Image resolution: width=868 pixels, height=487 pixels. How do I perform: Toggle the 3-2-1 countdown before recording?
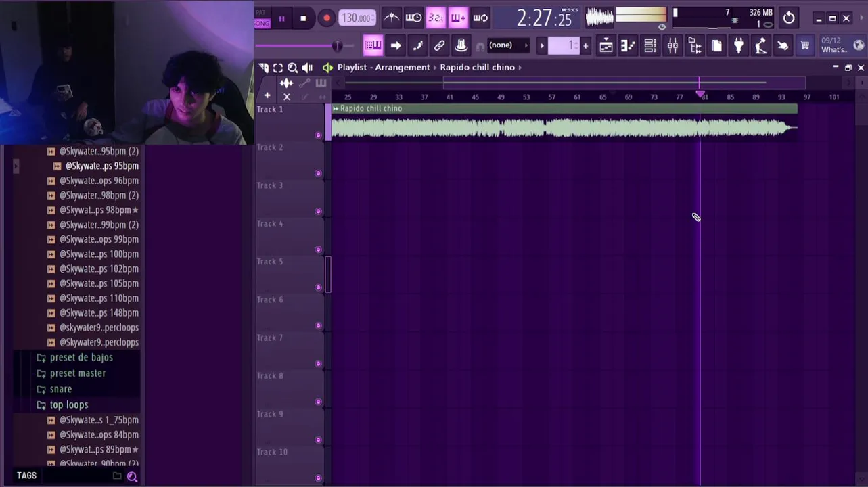click(436, 18)
